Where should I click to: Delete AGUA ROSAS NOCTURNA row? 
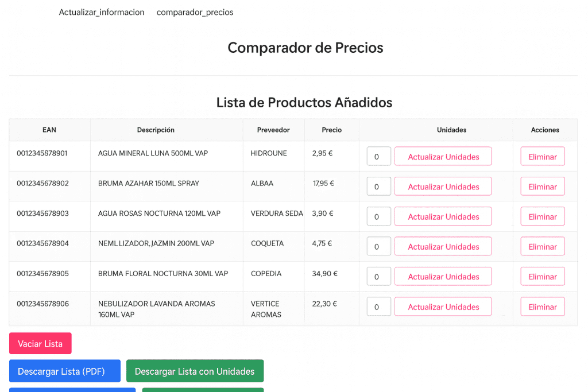[542, 216]
